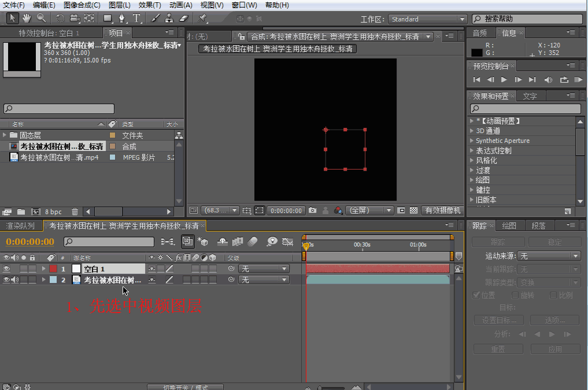Open the 工作区 Standard dropdown
588x390 pixels.
tap(427, 19)
